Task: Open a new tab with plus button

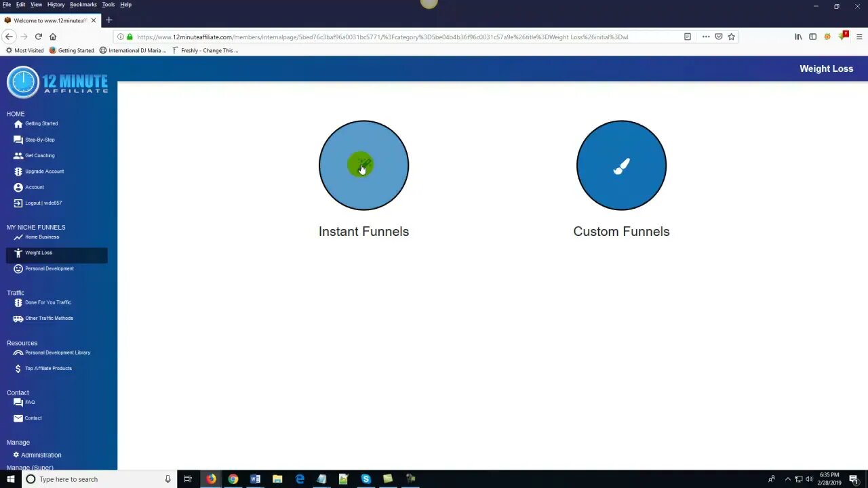Action: 108,20
